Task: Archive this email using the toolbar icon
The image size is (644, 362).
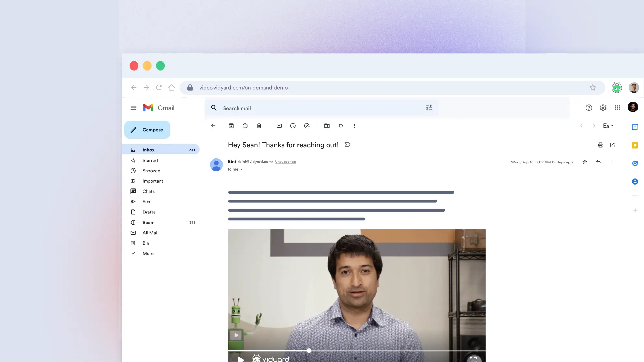Action: pyautogui.click(x=231, y=126)
